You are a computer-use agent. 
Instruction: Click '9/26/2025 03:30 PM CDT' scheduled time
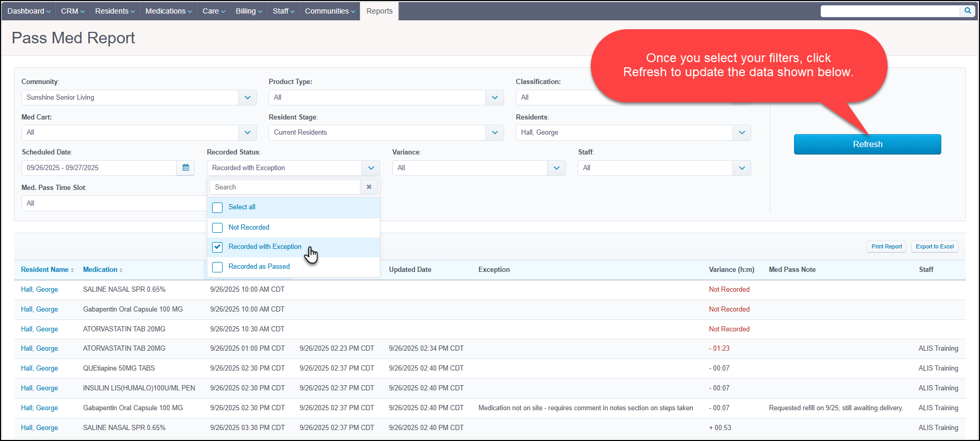point(248,428)
